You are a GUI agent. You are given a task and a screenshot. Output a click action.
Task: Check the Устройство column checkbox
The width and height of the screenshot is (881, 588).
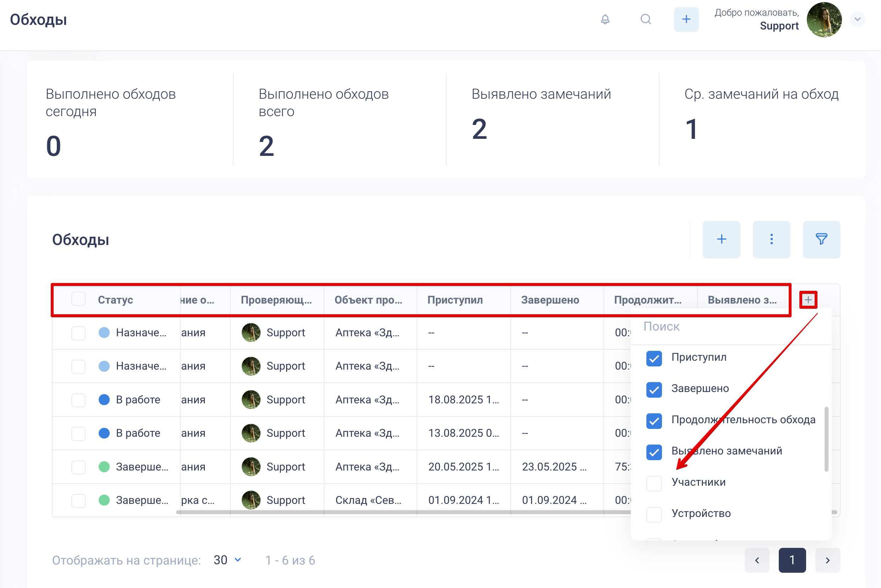tap(653, 514)
